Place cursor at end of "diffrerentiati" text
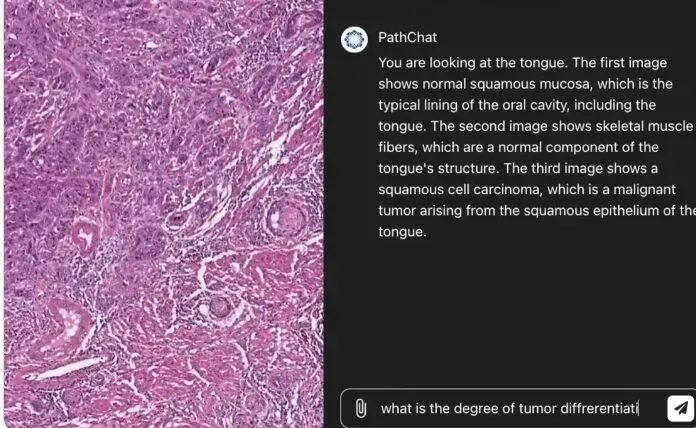The height and width of the screenshot is (428, 696). [x=638, y=408]
